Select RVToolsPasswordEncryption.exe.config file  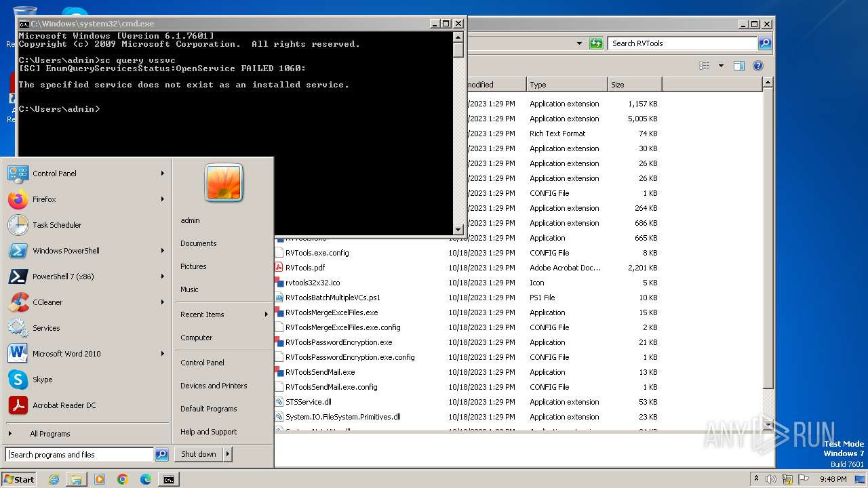coord(344,357)
